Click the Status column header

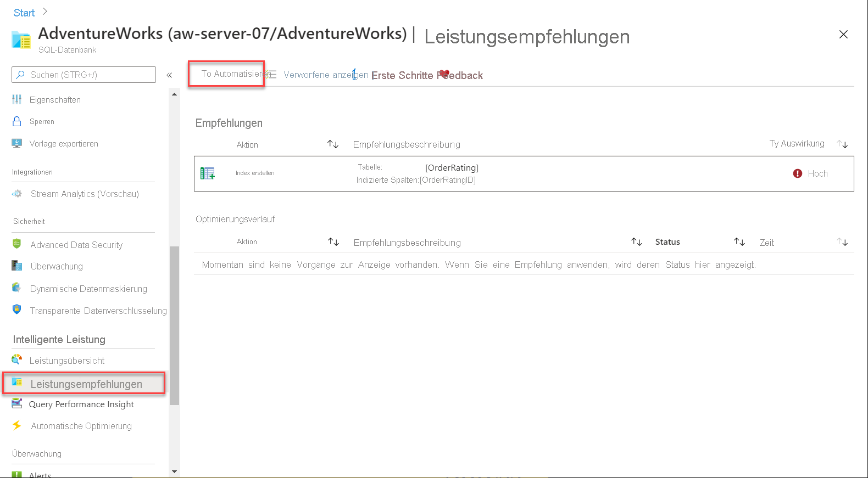[x=667, y=242]
